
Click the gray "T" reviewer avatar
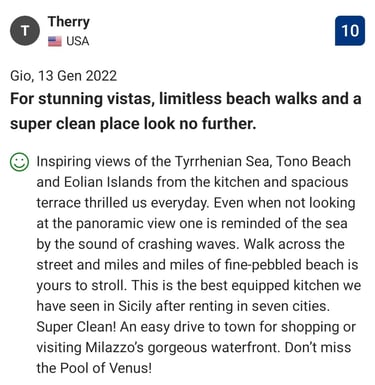coord(25,31)
